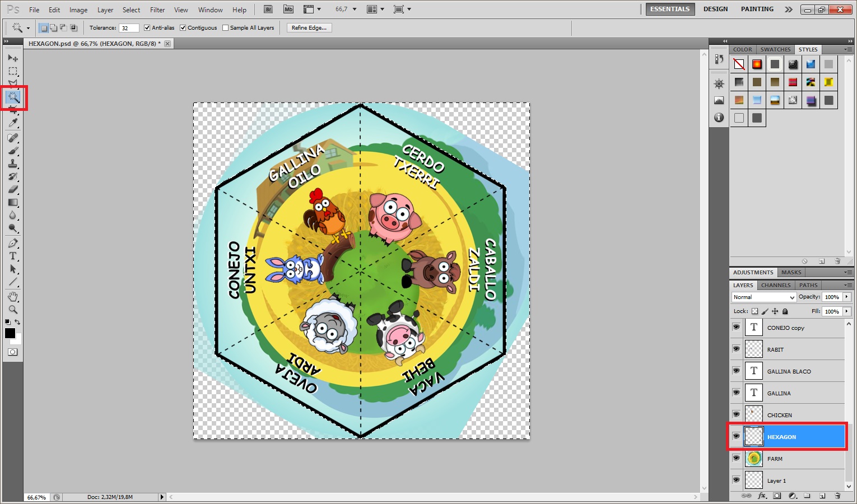Launch Adobe Bridge from the top bar

(x=268, y=10)
